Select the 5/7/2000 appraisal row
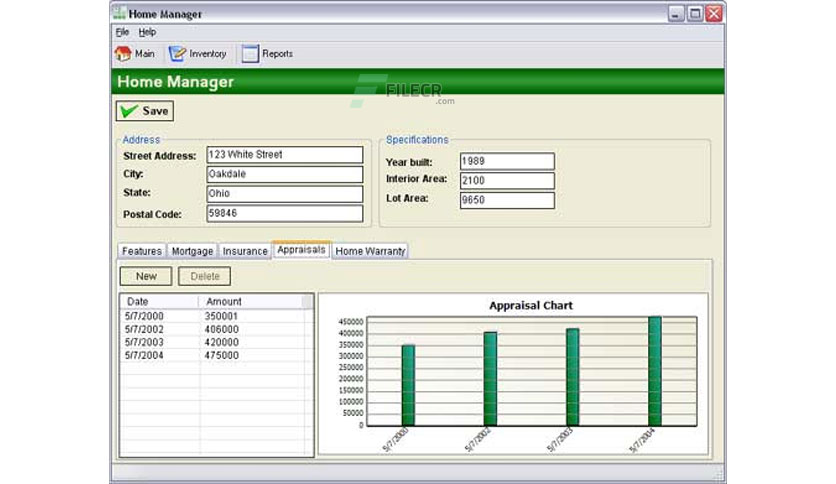836x484 pixels. tap(216, 316)
